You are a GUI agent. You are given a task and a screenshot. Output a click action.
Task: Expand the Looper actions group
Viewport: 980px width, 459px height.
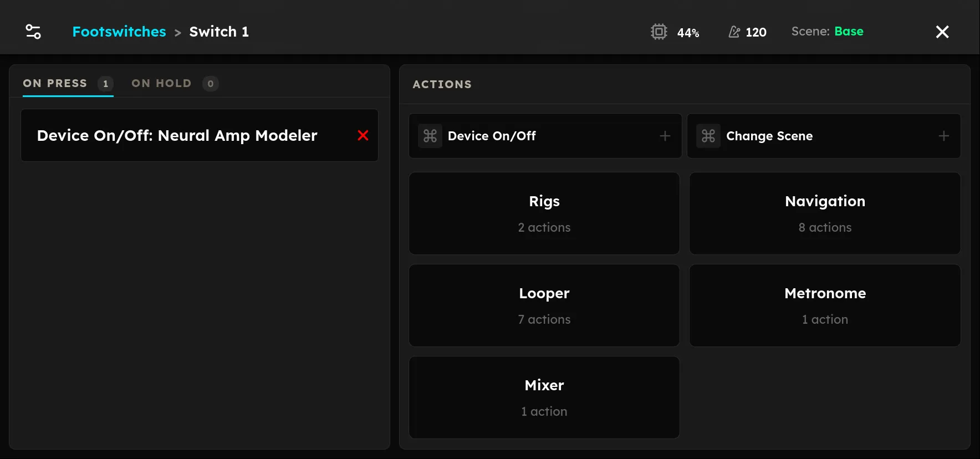[x=544, y=305]
